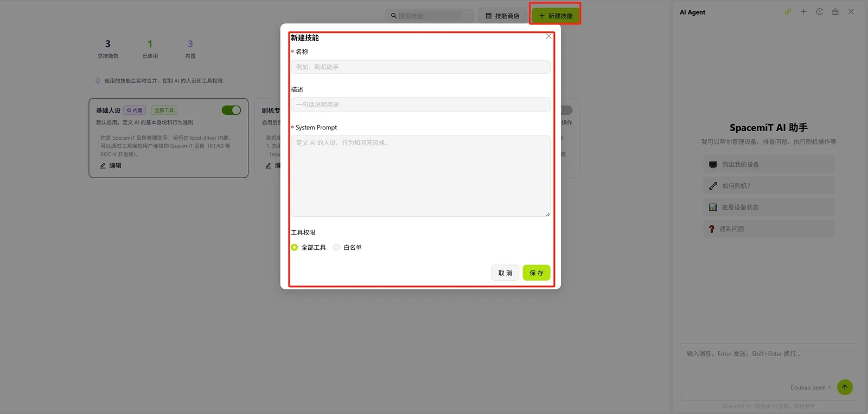The image size is (868, 414).
Task: Select the 全部工具 radio option
Action: click(294, 247)
